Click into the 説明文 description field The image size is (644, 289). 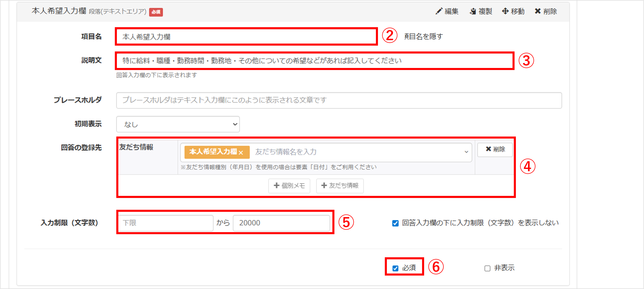click(314, 61)
